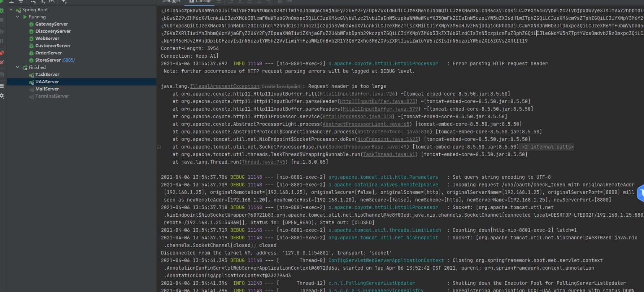Open StoreServer :8805/ port link
The height and width of the screenshot is (292, 644).
point(69,60)
